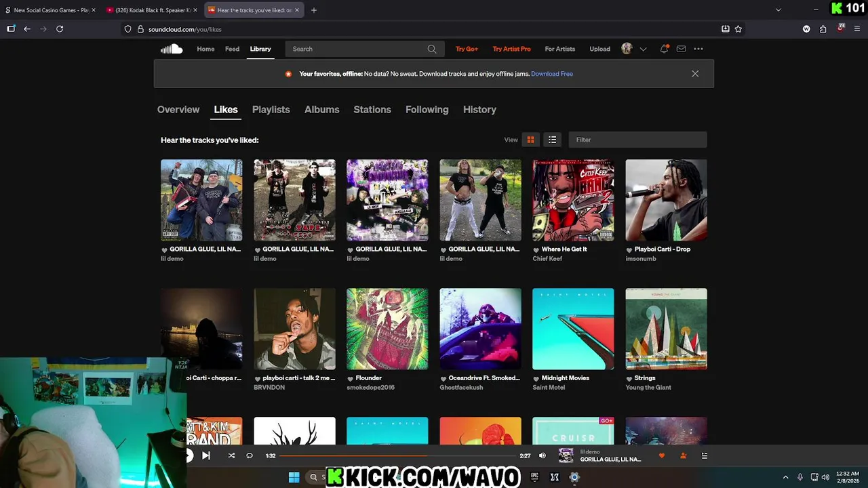868x488 pixels.
Task: Toggle repeat in the player bar
Action: click(250, 455)
